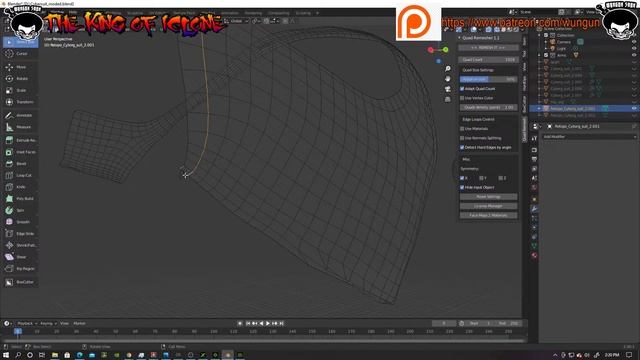Click the REMESH IT button

488,48
